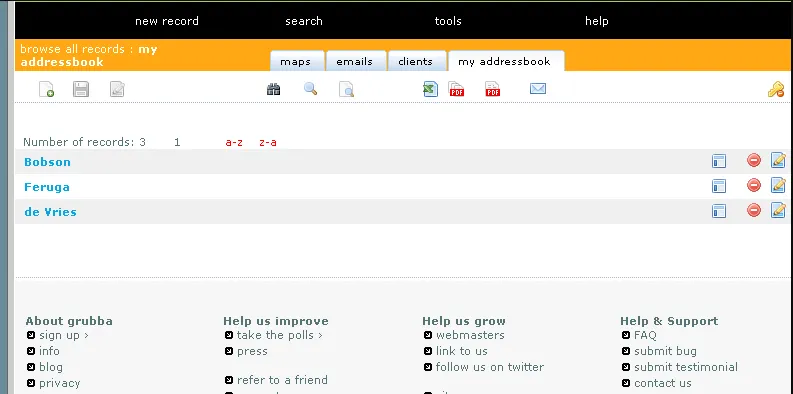This screenshot has height=394, width=793.
Task: Click the key logout icon
Action: click(x=776, y=90)
